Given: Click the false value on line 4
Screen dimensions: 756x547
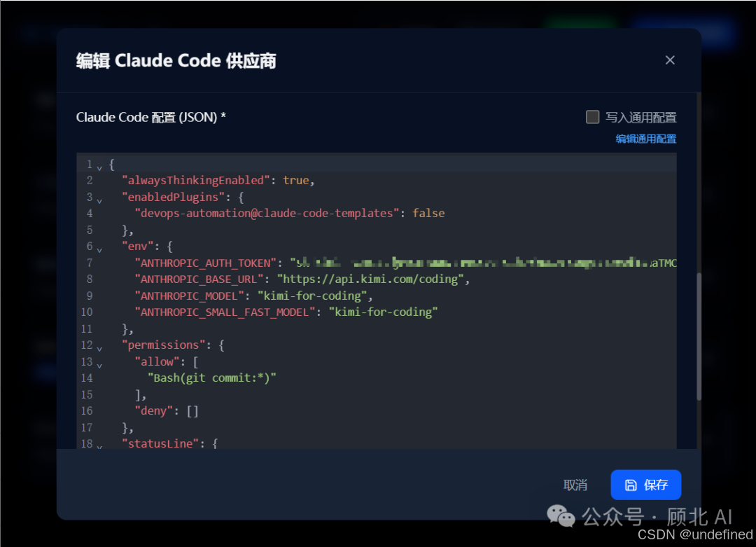Looking at the screenshot, I should pos(428,213).
